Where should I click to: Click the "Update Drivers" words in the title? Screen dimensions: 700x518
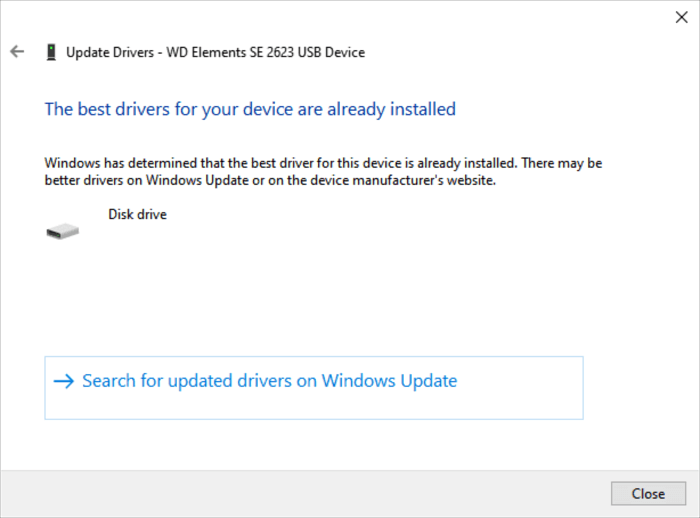pos(109,52)
